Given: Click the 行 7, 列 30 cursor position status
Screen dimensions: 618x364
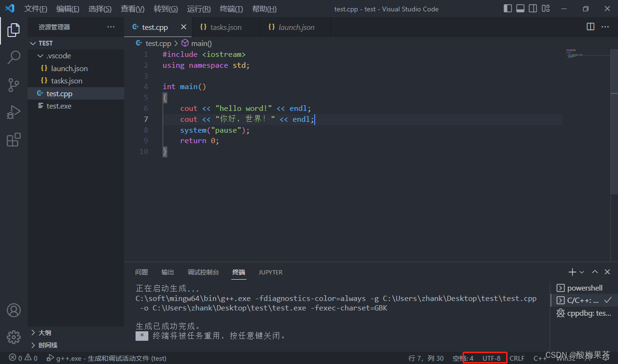Looking at the screenshot, I should point(426,358).
